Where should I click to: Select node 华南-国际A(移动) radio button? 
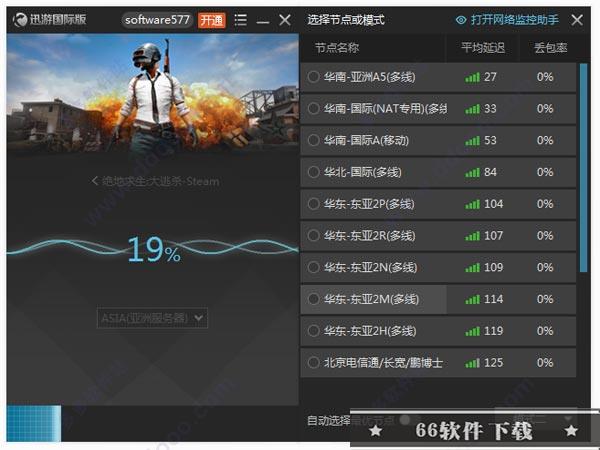pyautogui.click(x=313, y=140)
